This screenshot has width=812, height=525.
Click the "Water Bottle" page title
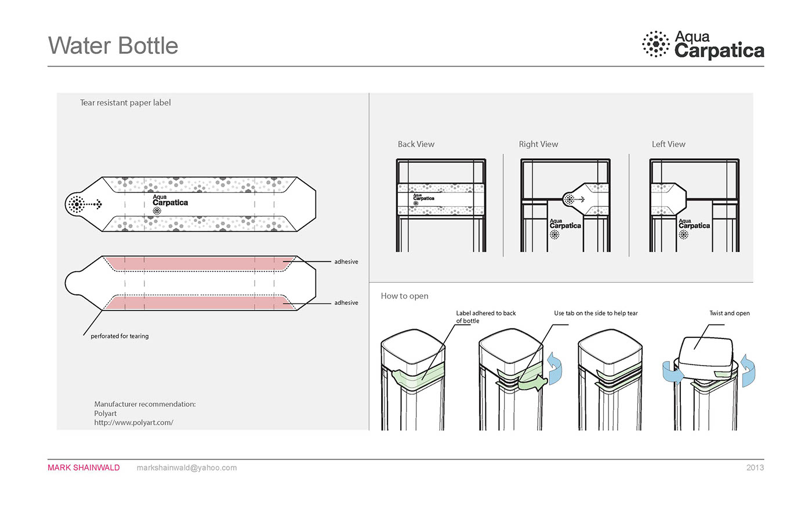tap(113, 46)
